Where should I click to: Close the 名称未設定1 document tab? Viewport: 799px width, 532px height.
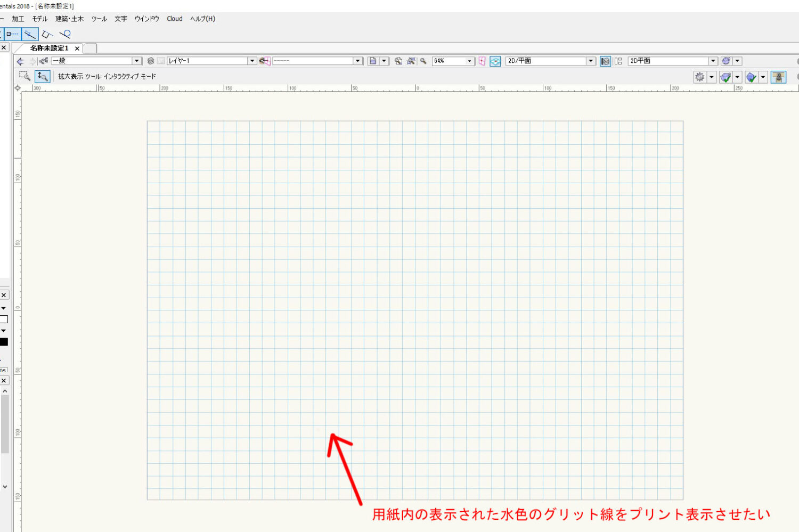point(77,48)
